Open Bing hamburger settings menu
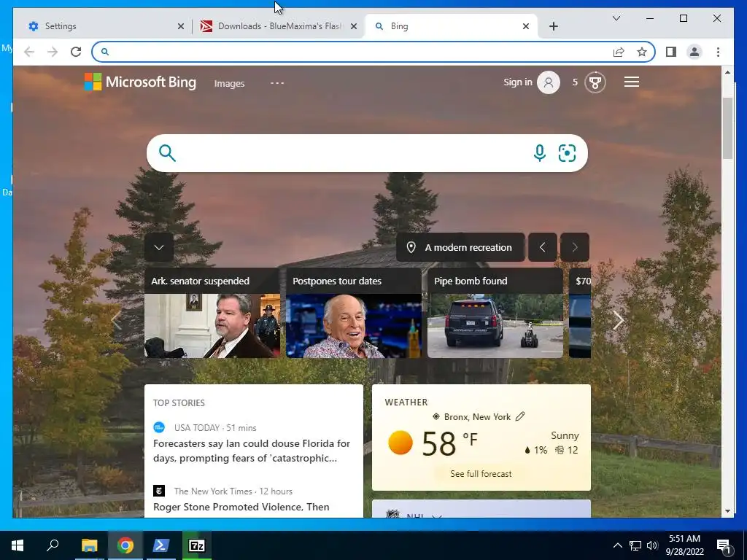The height and width of the screenshot is (560, 747). [x=631, y=82]
